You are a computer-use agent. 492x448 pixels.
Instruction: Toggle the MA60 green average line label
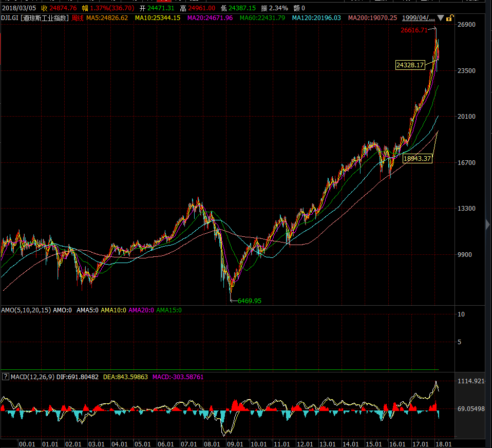262,18
